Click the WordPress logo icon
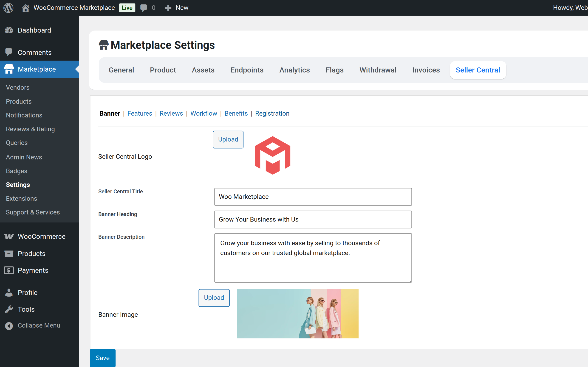Image resolution: width=588 pixels, height=367 pixels. pyautogui.click(x=8, y=8)
